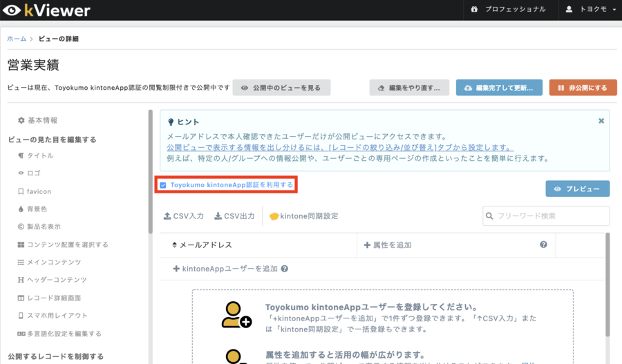The width and height of the screenshot is (622, 364).
Task: Click the language icon beside 多言語化設定
Action: pyautogui.click(x=21, y=334)
